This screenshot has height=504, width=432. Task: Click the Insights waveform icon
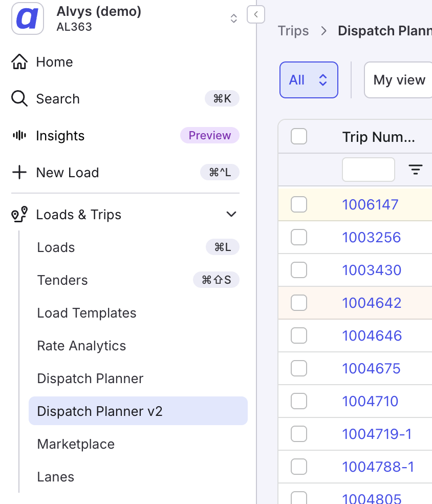click(19, 135)
